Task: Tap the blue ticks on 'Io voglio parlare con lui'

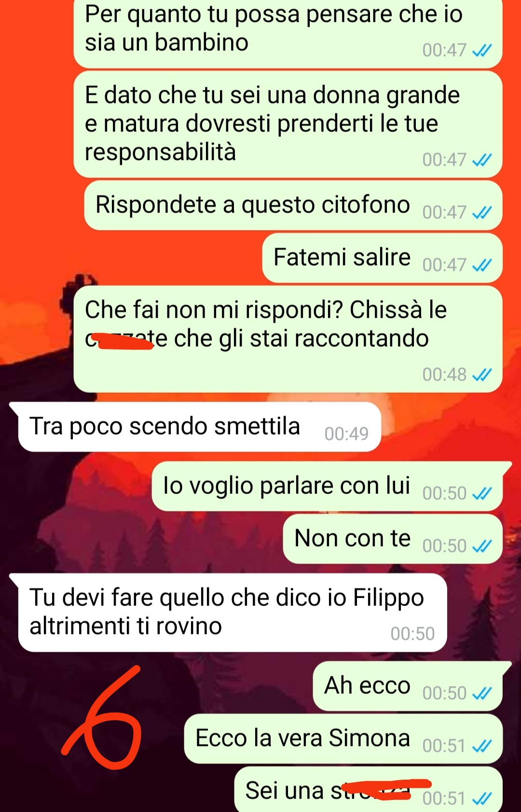Action: tap(482, 493)
